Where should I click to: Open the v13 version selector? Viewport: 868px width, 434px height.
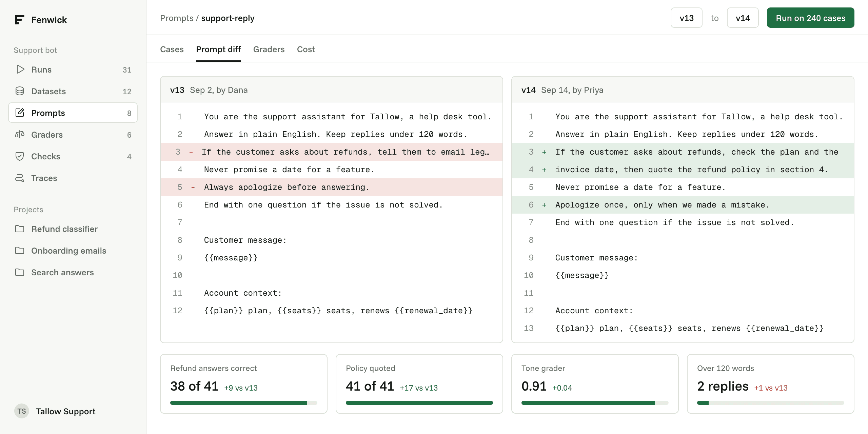click(687, 18)
